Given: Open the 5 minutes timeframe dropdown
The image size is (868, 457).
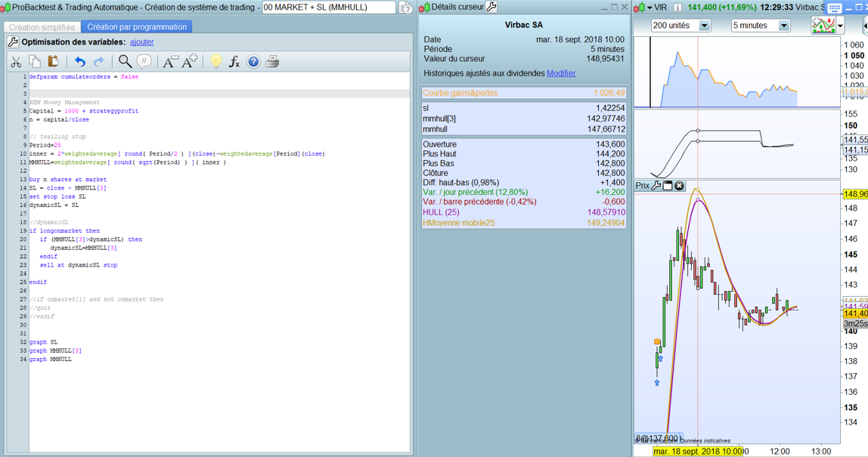Looking at the screenshot, I should [x=783, y=26].
